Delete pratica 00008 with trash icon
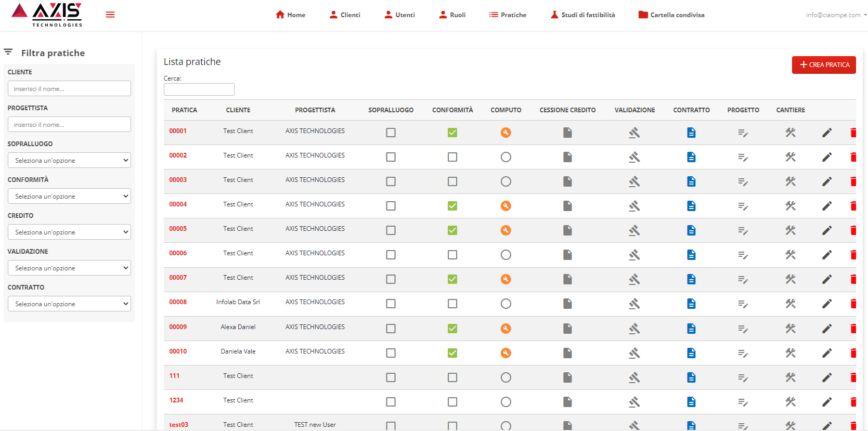Screen dimensions: 868x431 click(x=853, y=304)
